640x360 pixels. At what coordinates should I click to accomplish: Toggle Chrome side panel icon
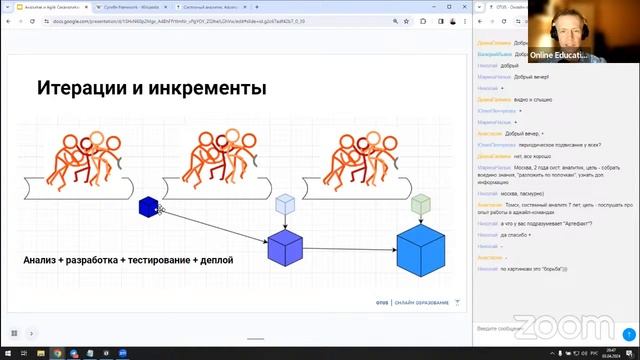click(x=441, y=21)
